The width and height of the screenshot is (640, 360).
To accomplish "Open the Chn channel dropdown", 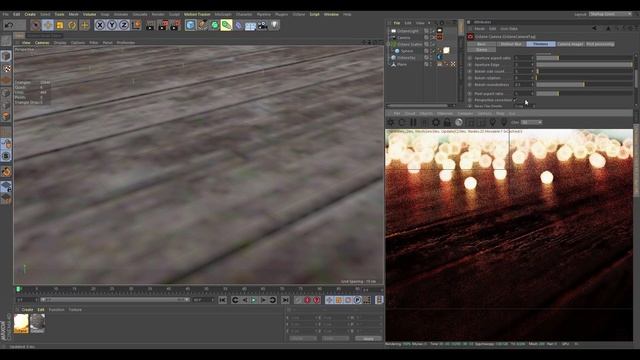I will point(531,122).
